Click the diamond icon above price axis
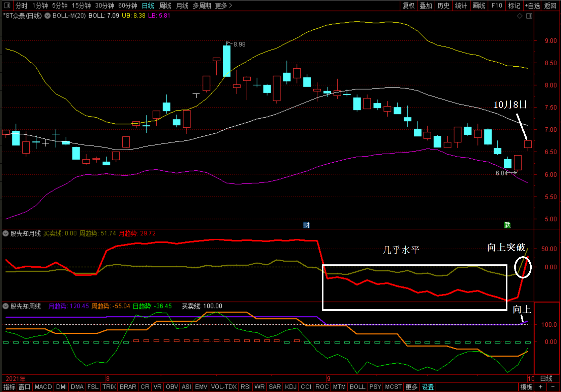561x392 pixels. point(520,16)
